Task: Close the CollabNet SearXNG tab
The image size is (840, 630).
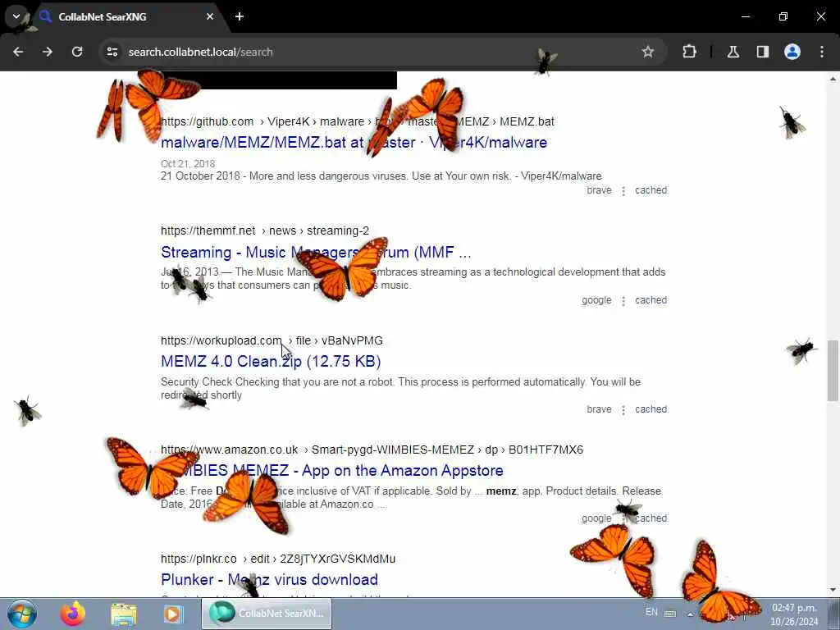Action: click(x=210, y=16)
